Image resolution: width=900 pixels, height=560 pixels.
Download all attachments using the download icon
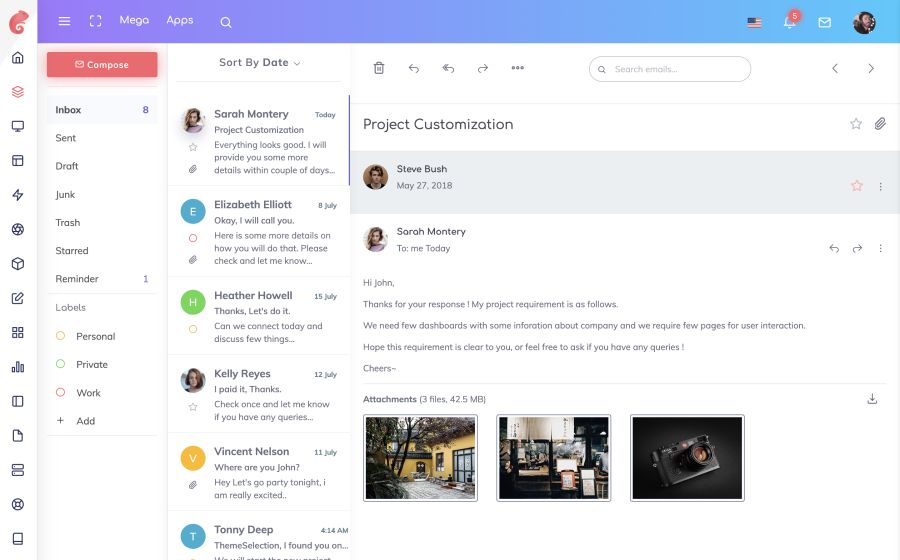872,399
